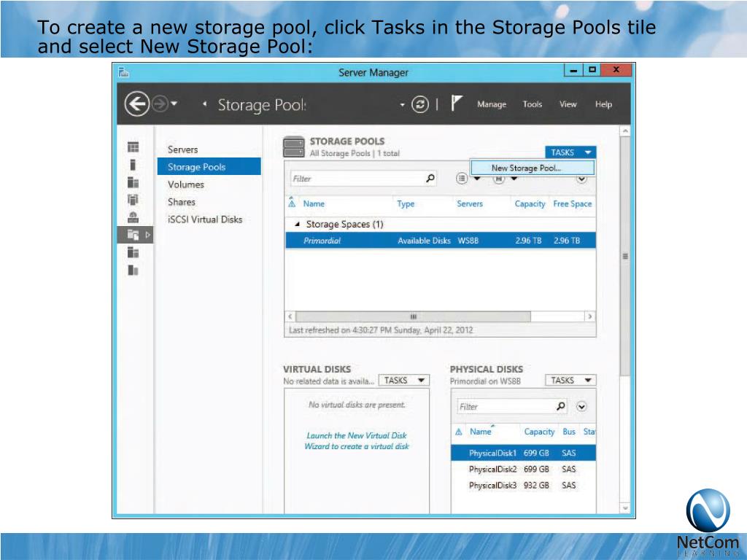Click the save query icon beside the list icon
The image size is (747, 560).
click(x=498, y=179)
